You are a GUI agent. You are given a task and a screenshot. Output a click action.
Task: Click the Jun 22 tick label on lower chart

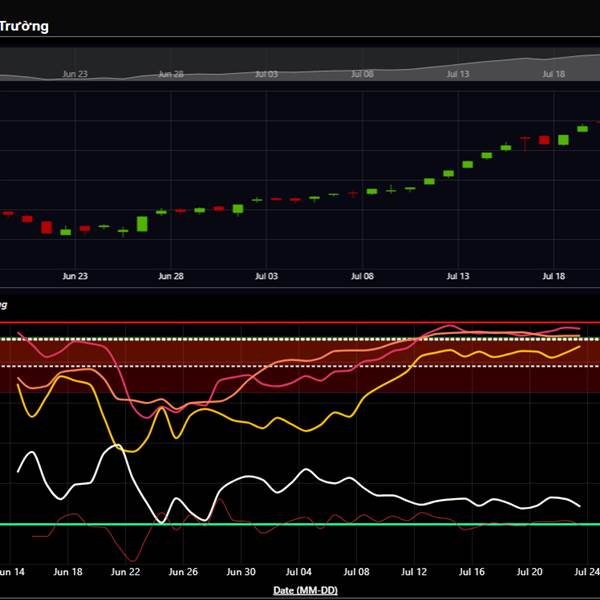(126, 572)
